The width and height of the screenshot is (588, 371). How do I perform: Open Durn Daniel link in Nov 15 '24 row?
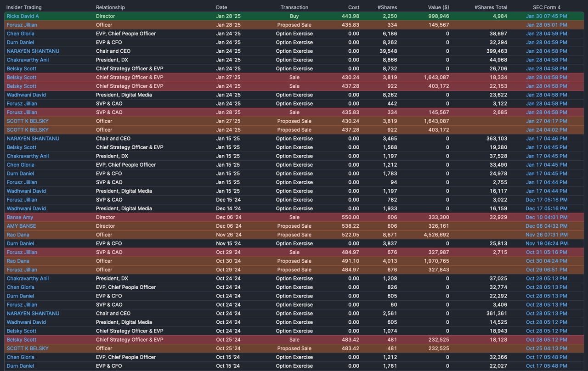(x=20, y=243)
